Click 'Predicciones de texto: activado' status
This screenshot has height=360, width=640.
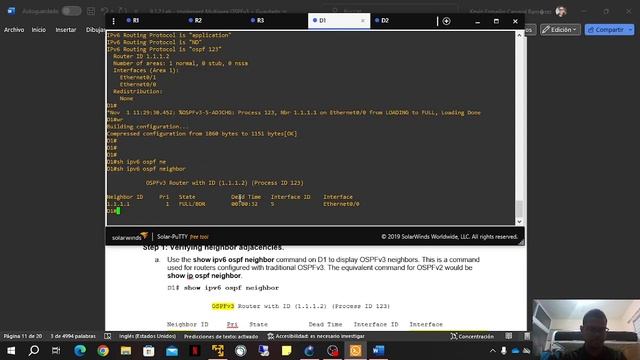[x=221, y=336]
